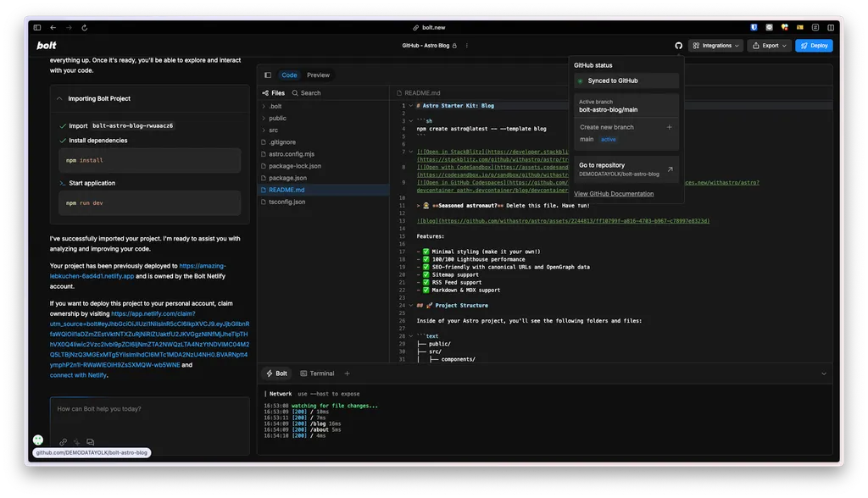
Task: Select README.md in file tree
Action: pos(323,190)
